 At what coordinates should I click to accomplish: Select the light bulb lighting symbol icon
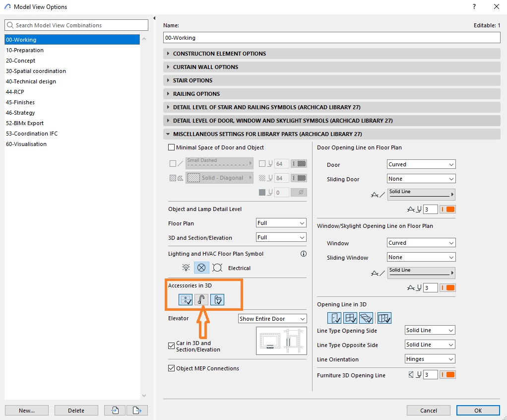click(x=186, y=268)
